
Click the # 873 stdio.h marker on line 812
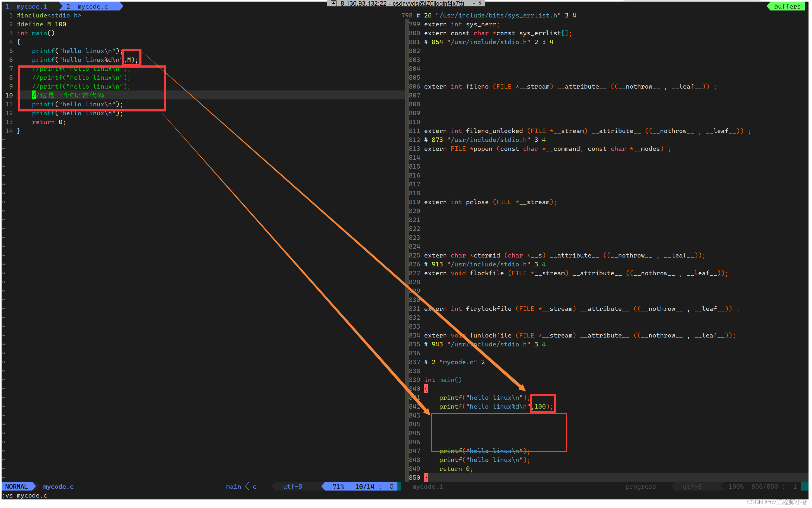click(x=485, y=140)
